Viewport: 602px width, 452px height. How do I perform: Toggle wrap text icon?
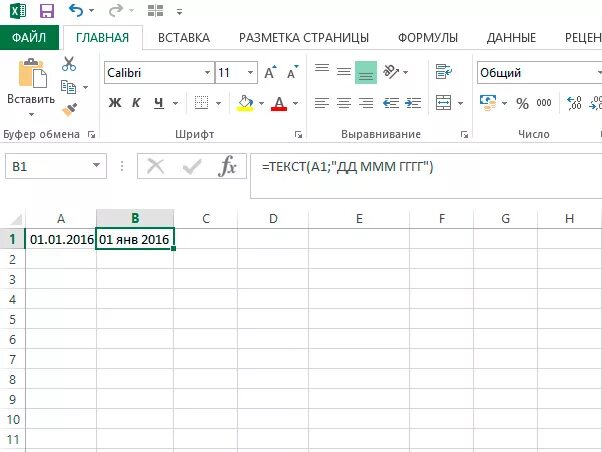tap(444, 71)
